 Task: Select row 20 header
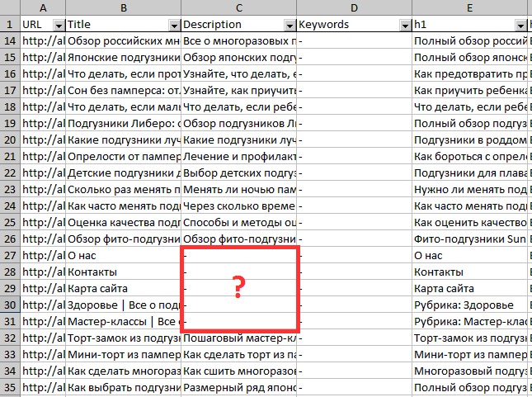pos(10,140)
